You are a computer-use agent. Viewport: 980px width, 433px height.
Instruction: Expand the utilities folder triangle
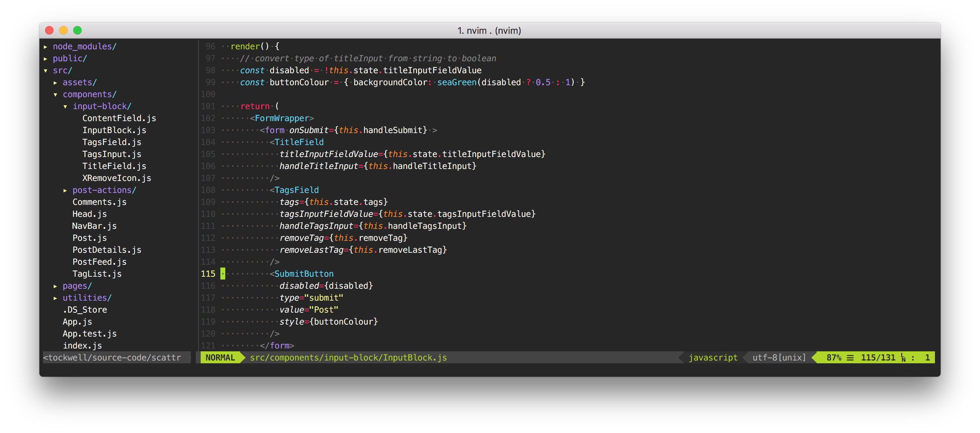[56, 298]
